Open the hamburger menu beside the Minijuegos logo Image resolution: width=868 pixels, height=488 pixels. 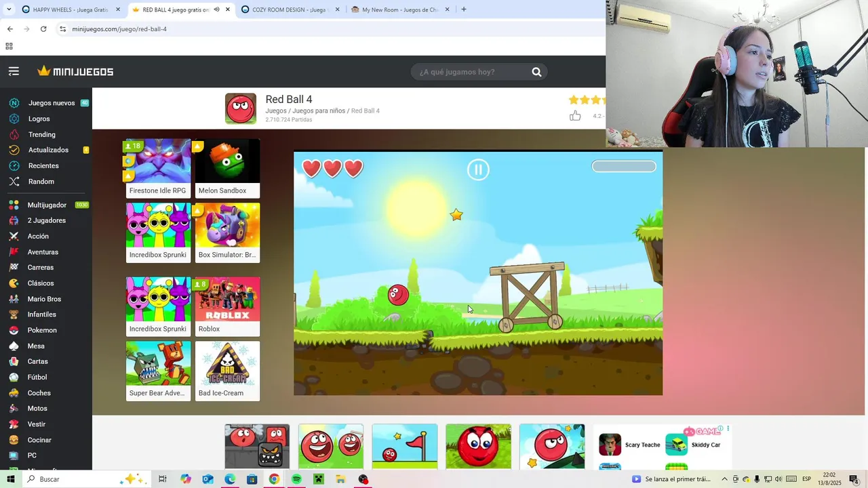14,71
